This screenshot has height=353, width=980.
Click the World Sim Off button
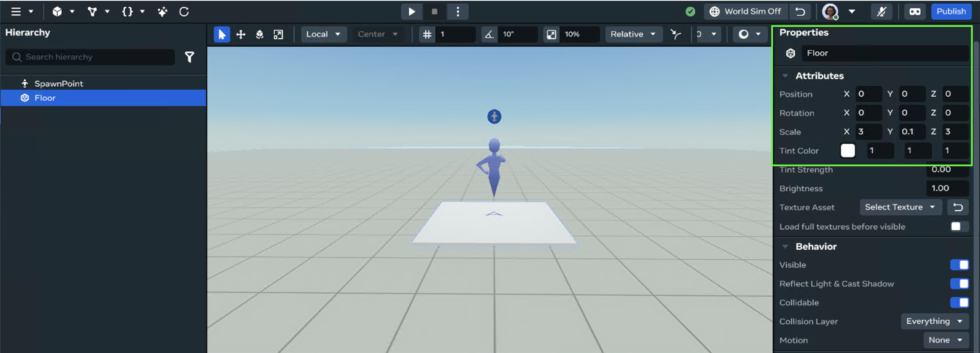click(746, 11)
